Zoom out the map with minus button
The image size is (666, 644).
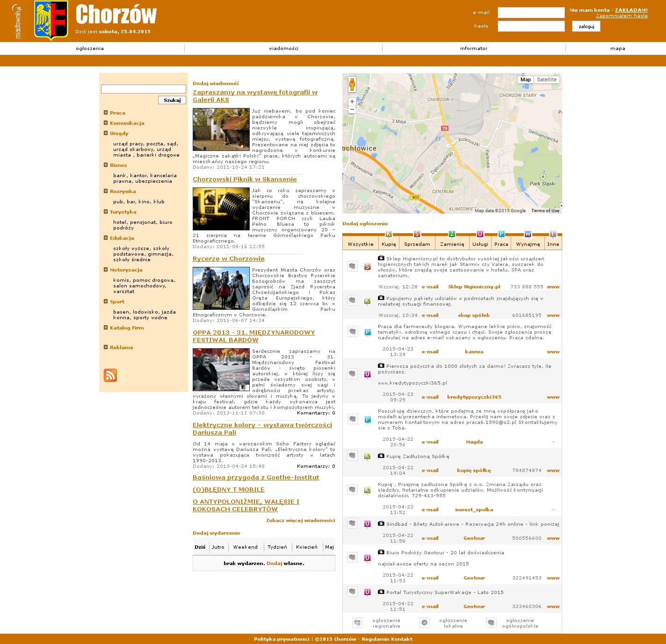352,109
